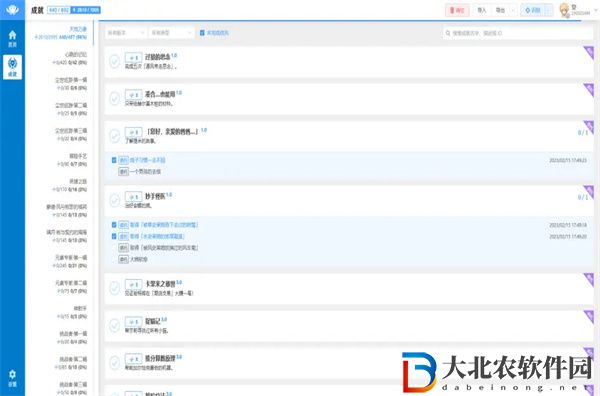Select the 天地万象 category
Image resolution: width=600 pixels, height=396 pixels.
pos(60,33)
